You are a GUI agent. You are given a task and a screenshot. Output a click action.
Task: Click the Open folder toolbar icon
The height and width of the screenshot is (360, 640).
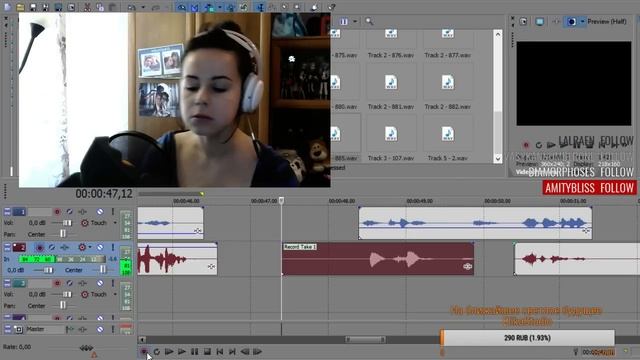tap(20, 7)
